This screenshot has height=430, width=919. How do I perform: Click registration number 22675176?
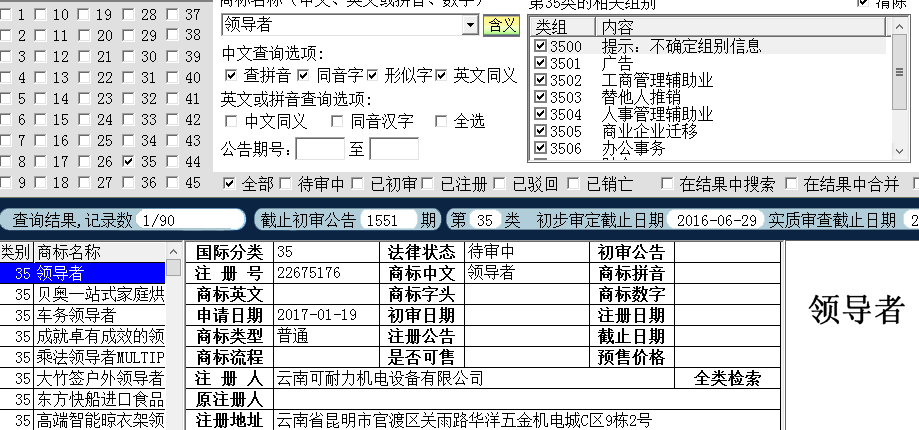pyautogui.click(x=309, y=272)
